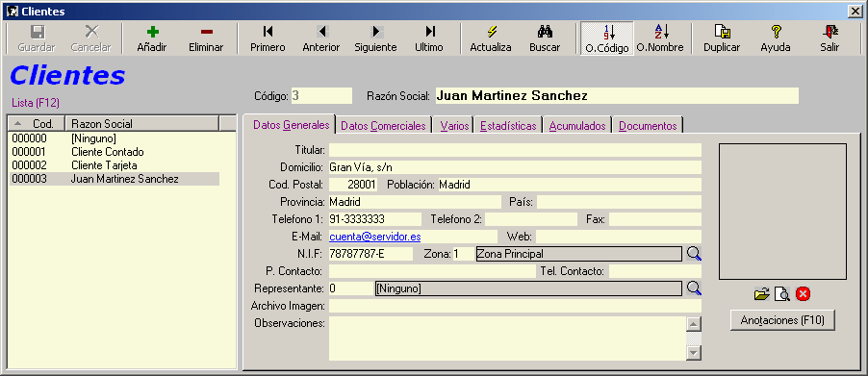This screenshot has height=376, width=868.
Task: Click the Domicilio field with Gran Vía
Action: coord(515,167)
